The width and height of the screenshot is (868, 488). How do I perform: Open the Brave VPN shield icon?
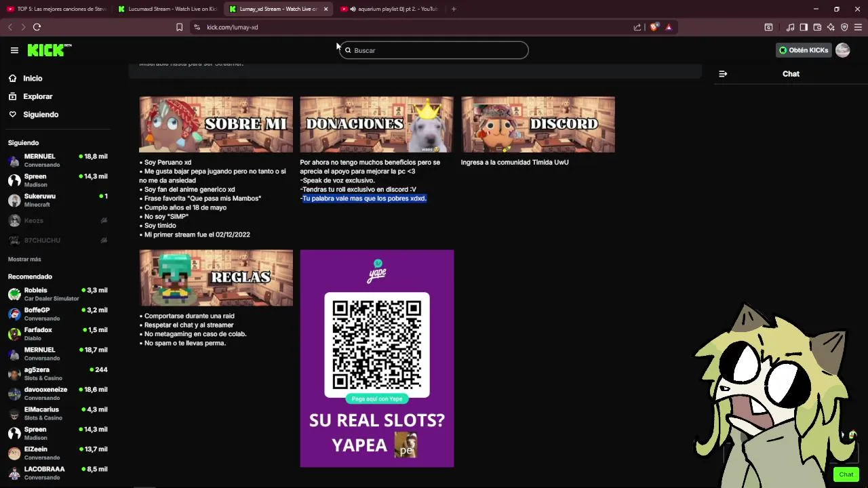[844, 27]
